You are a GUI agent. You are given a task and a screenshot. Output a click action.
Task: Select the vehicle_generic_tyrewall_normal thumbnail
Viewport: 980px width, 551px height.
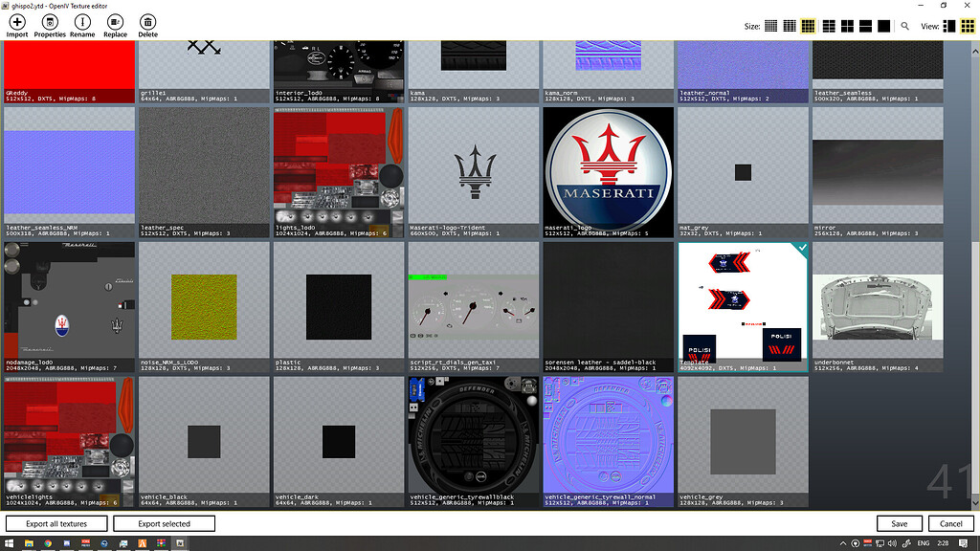coord(608,435)
